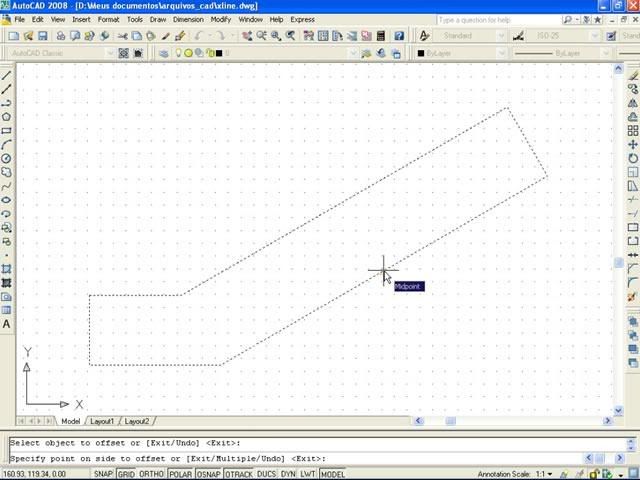Open the Modify menu

[221, 19]
